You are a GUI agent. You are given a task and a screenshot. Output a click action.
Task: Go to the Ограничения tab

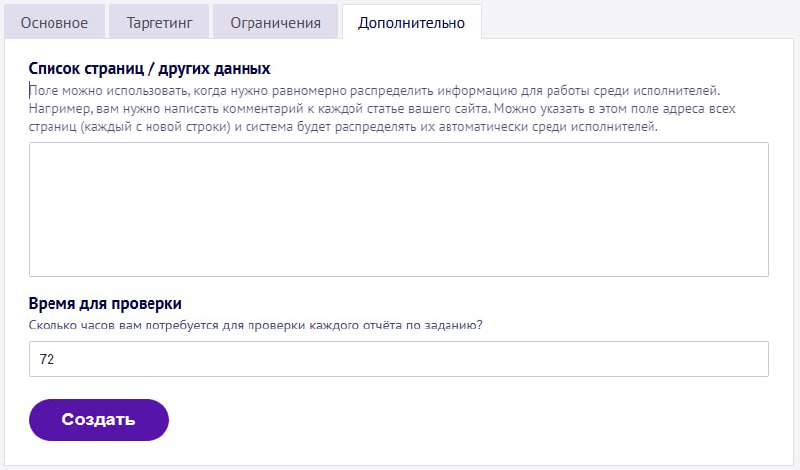[x=276, y=22]
